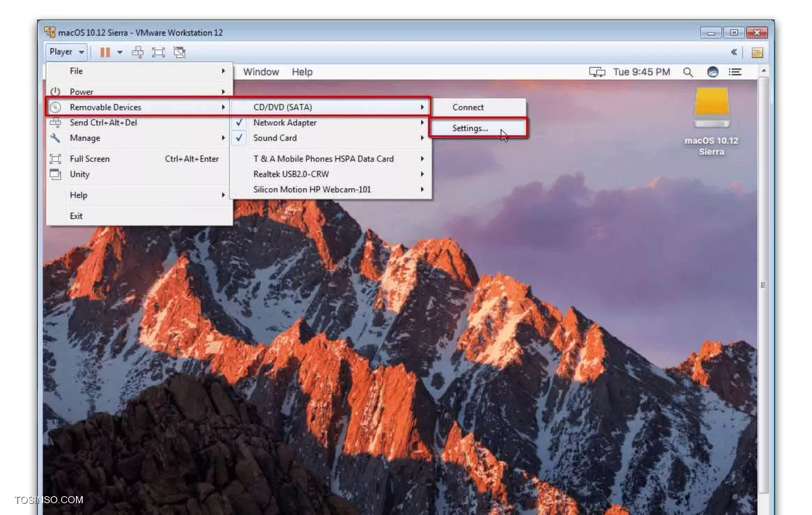Choose Full Screen from Player menu
The width and height of the screenshot is (812, 515).
pos(139,159)
